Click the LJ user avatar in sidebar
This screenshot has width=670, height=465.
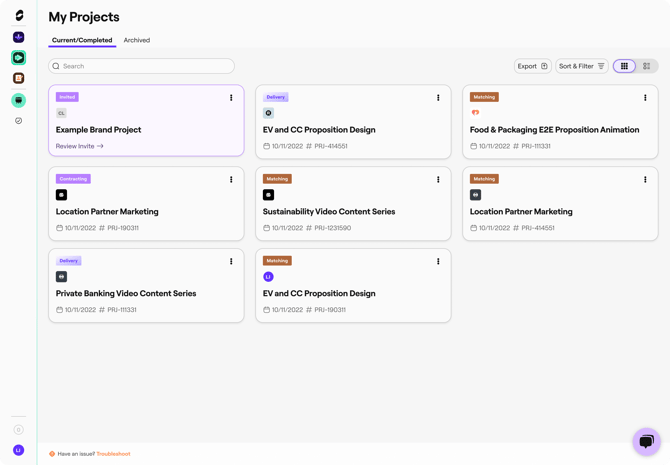(18, 450)
